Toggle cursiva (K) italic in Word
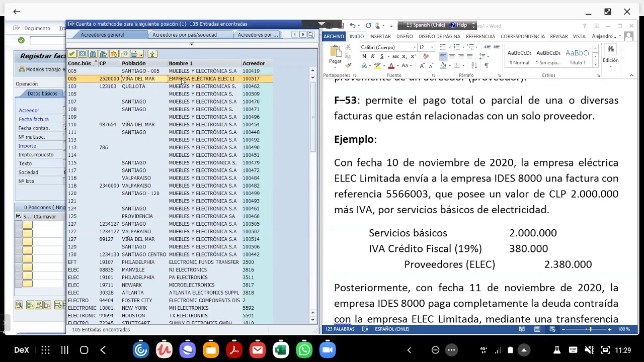 click(x=373, y=56)
